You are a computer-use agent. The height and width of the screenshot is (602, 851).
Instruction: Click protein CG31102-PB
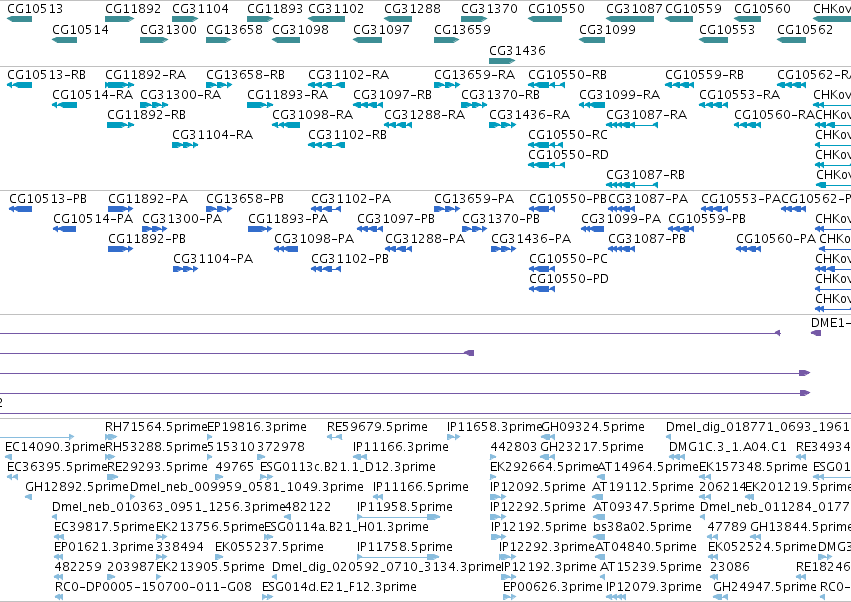coord(350,259)
